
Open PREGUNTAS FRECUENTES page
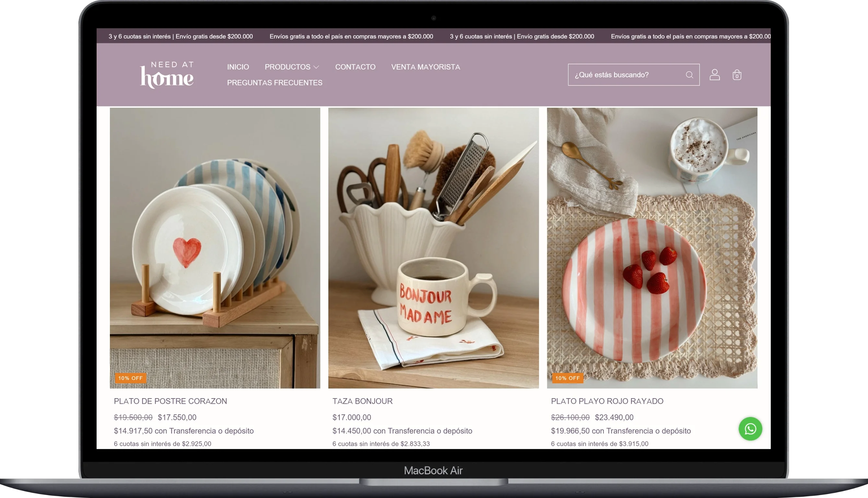[x=275, y=83]
